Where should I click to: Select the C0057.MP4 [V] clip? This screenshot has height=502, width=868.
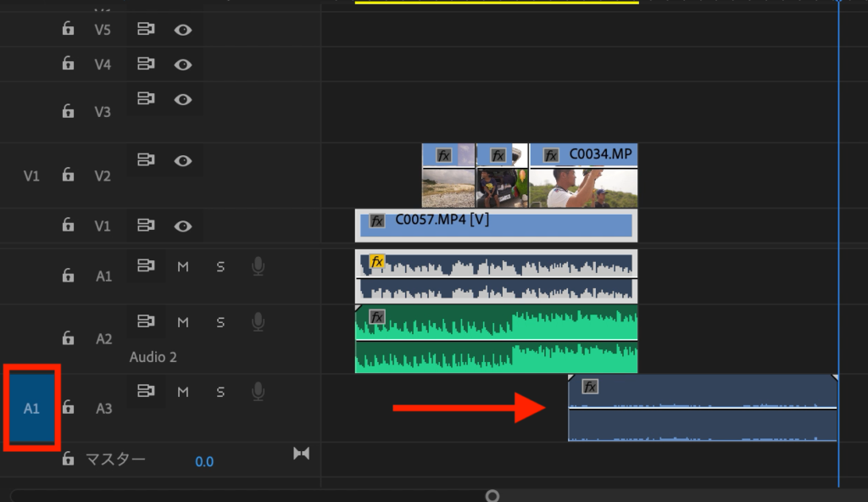point(496,225)
